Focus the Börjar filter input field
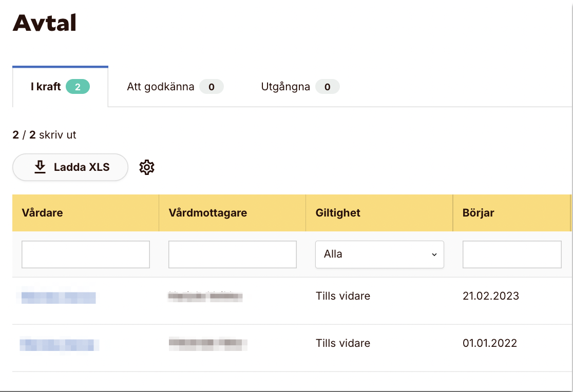The image size is (573, 392). [x=512, y=254]
